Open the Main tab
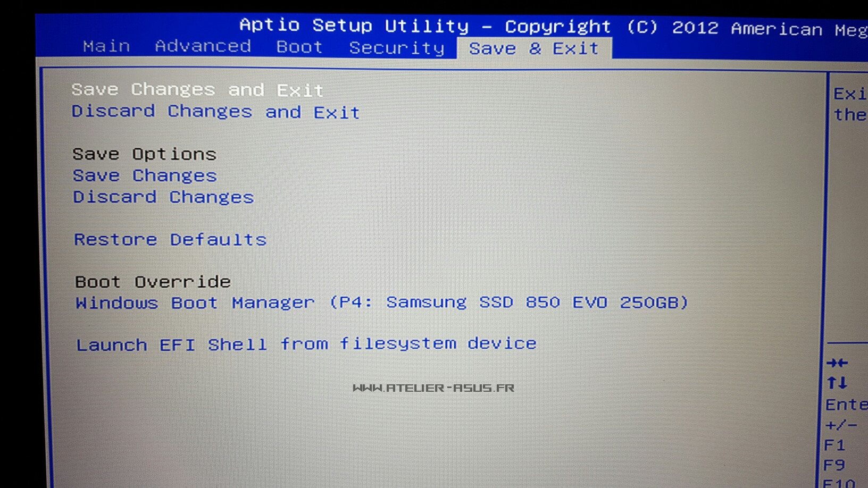Screen dimensions: 868x488 [x=106, y=46]
